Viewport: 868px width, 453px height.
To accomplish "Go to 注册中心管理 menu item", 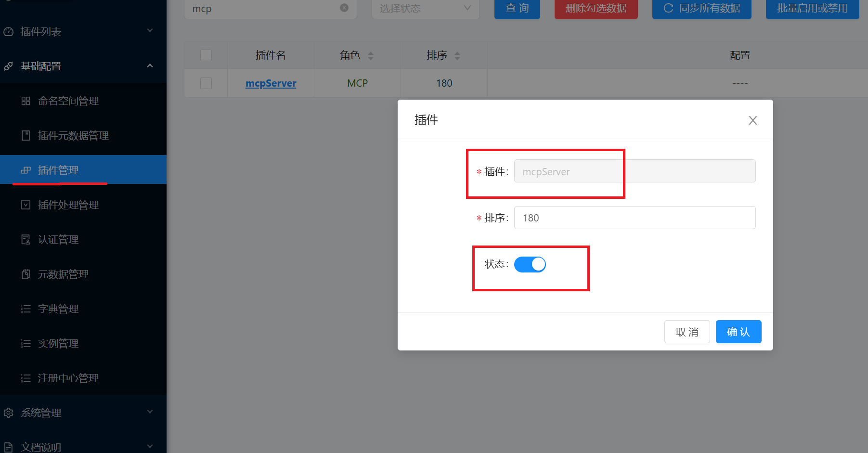I will point(68,378).
